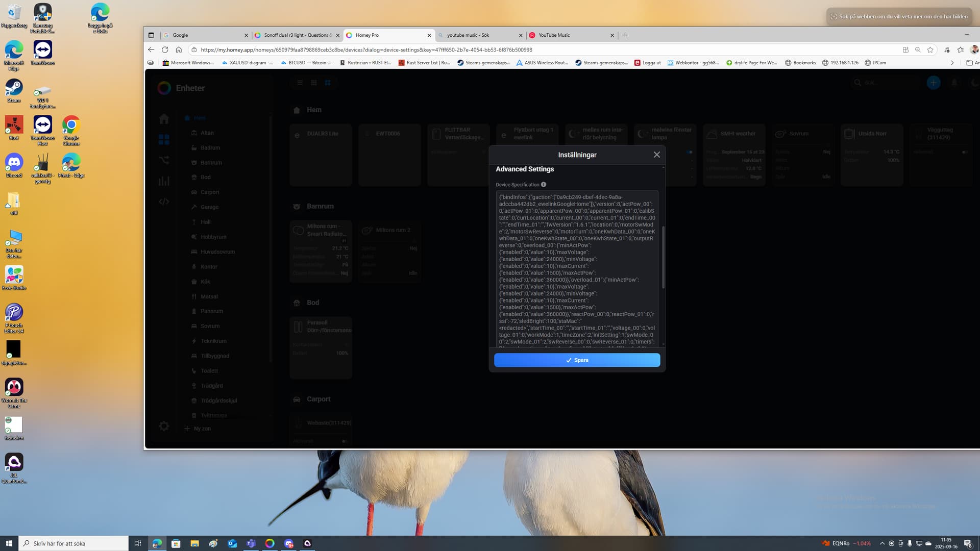The width and height of the screenshot is (980, 551).
Task: Switch to small grid view icon
Action: [314, 83]
